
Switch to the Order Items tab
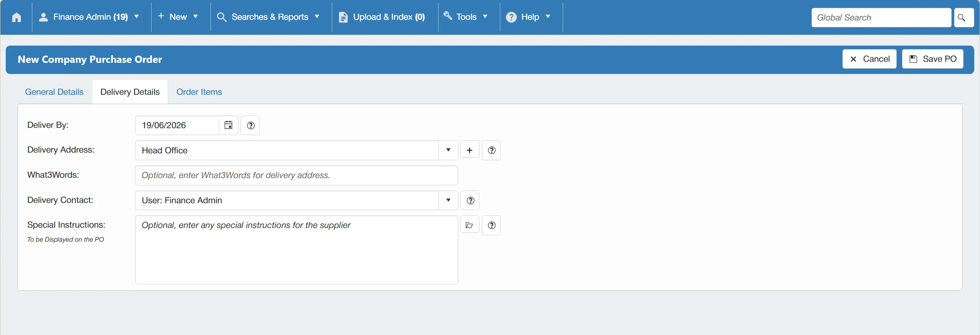coord(199,92)
